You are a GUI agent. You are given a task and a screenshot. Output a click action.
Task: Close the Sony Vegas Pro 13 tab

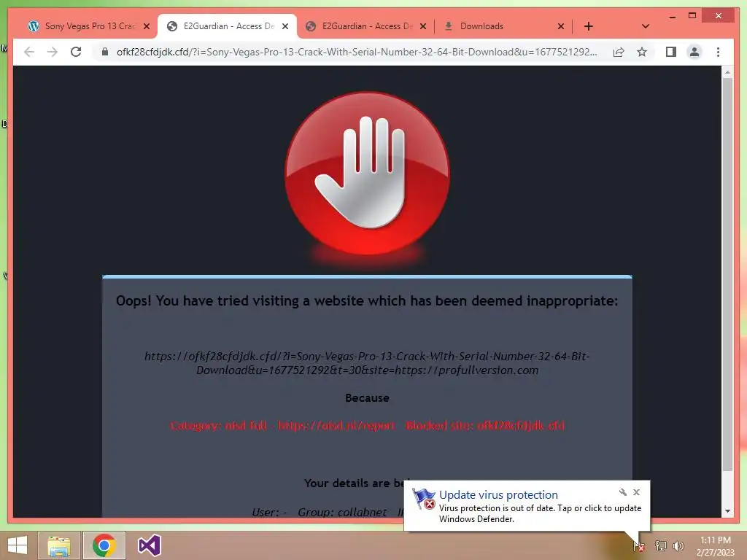pos(147,26)
